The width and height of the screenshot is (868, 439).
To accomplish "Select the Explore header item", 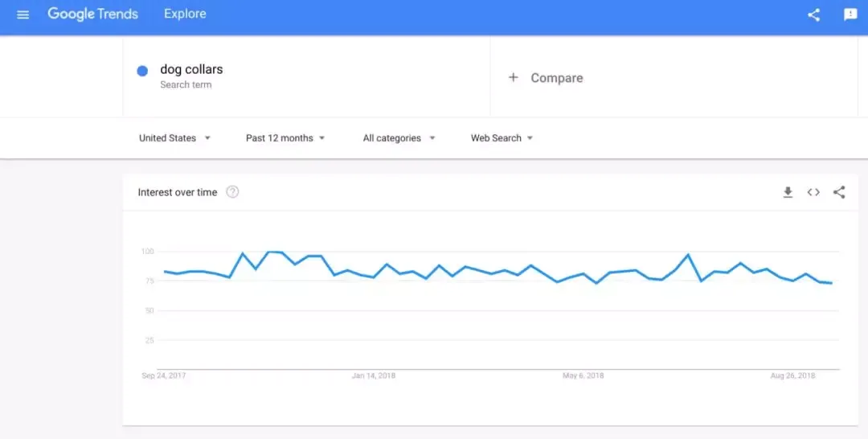I will tap(185, 14).
